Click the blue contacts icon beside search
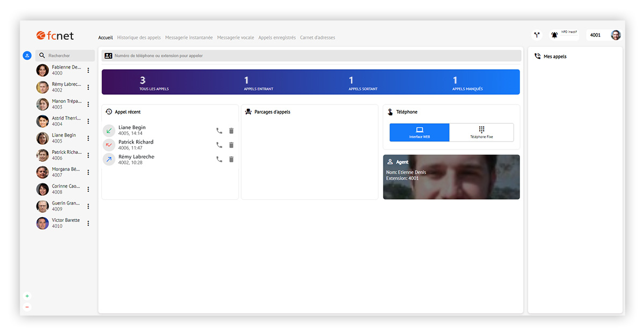The height and width of the screenshot is (336, 644). coord(27,55)
